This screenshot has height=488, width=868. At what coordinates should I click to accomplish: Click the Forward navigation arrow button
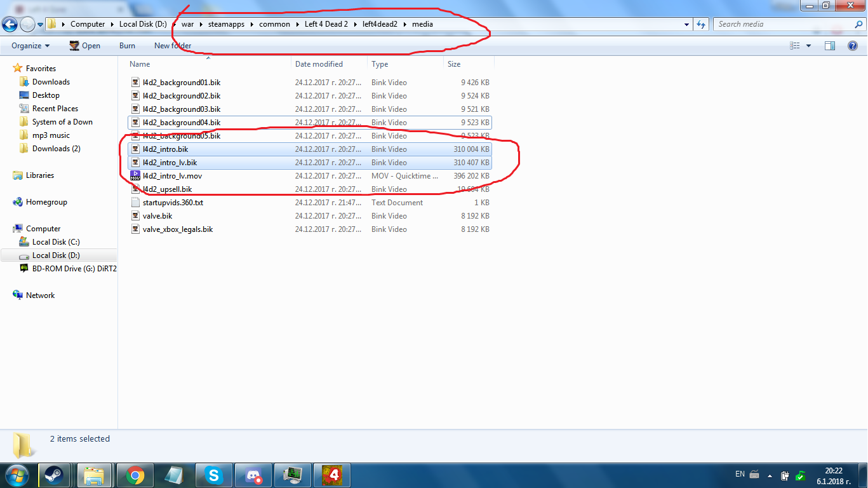point(27,25)
